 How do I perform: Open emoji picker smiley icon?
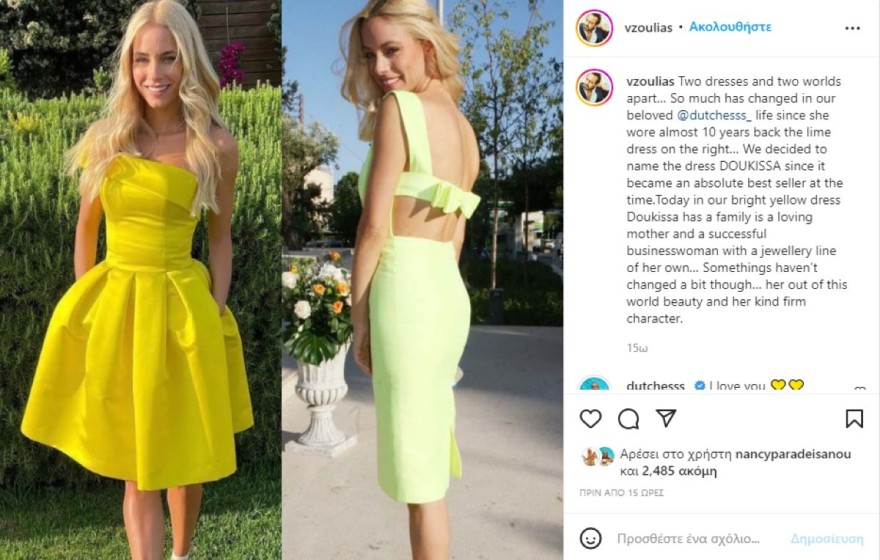(590, 538)
